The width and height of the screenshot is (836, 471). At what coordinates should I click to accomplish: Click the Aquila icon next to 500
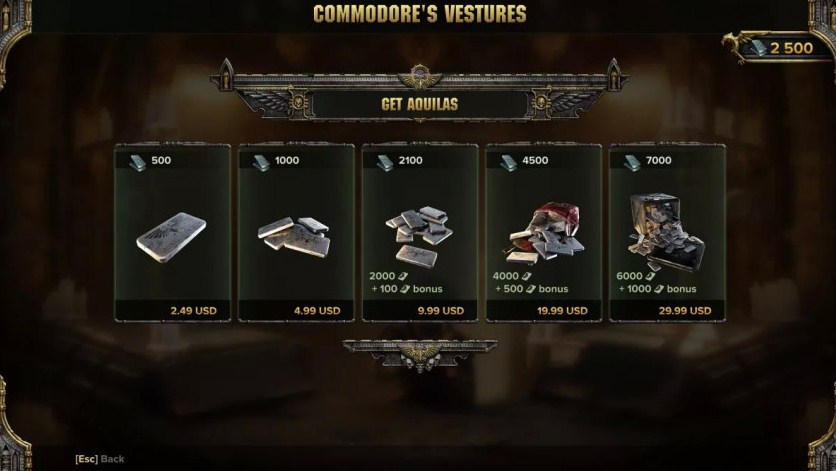138,162
